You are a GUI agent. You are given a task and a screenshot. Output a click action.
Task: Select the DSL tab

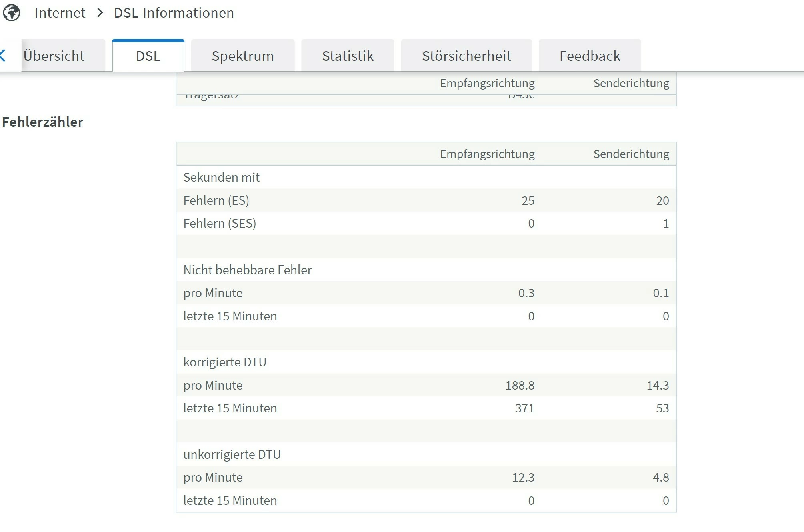[148, 56]
